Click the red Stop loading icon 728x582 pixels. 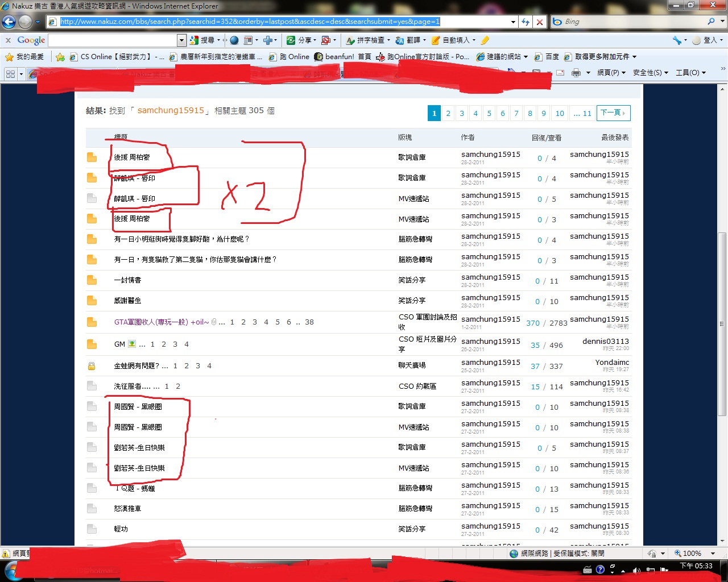(540, 22)
